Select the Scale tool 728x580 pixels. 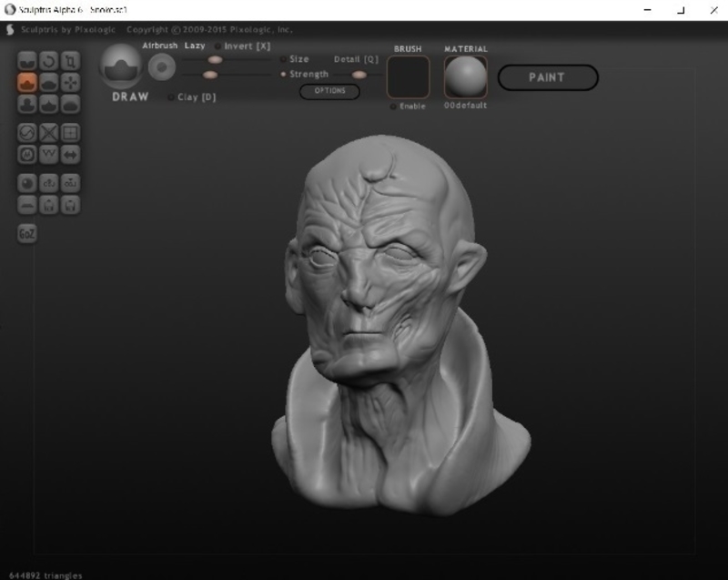[70, 61]
